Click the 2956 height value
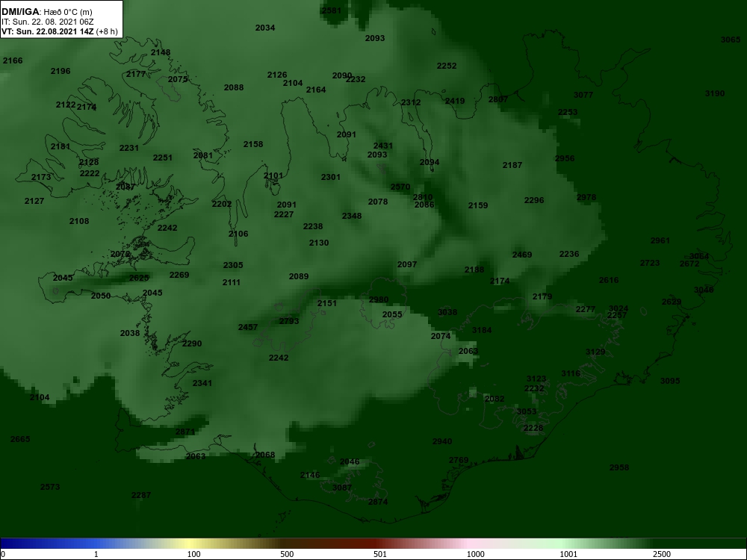747x560 pixels. (x=565, y=158)
